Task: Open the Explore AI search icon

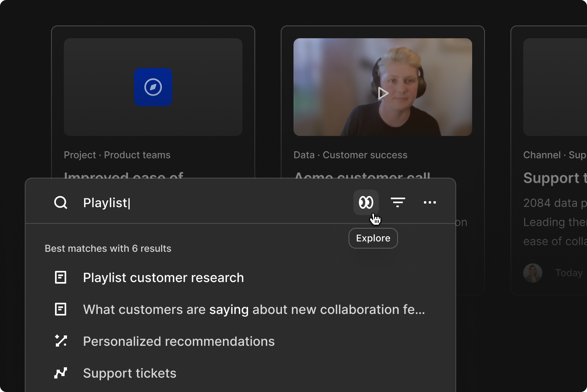Action: coord(366,202)
